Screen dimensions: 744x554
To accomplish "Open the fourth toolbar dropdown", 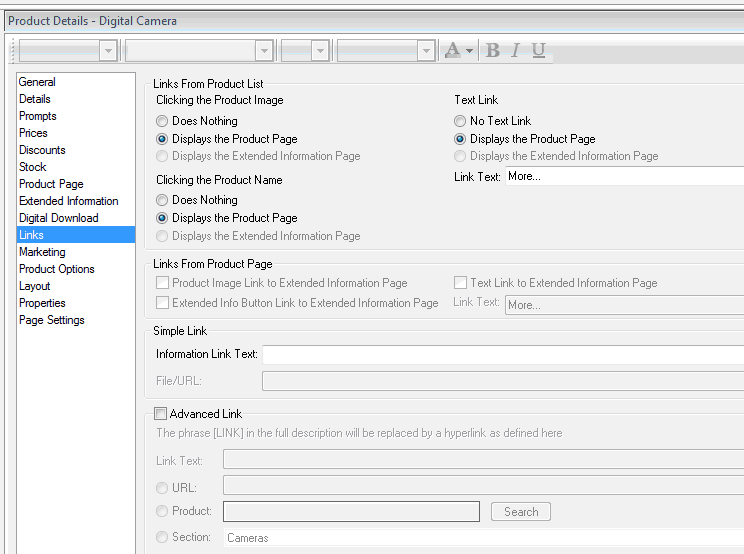I will [426, 50].
